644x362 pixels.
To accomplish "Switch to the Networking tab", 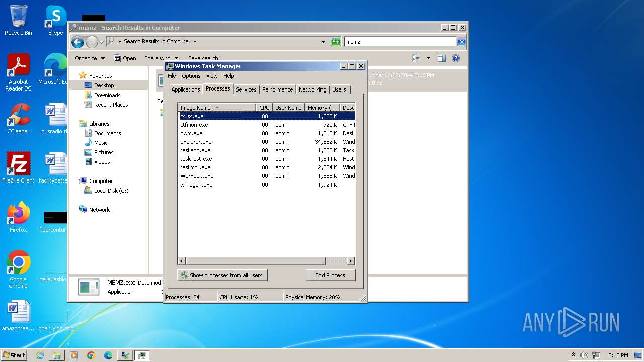I will [x=312, y=89].
